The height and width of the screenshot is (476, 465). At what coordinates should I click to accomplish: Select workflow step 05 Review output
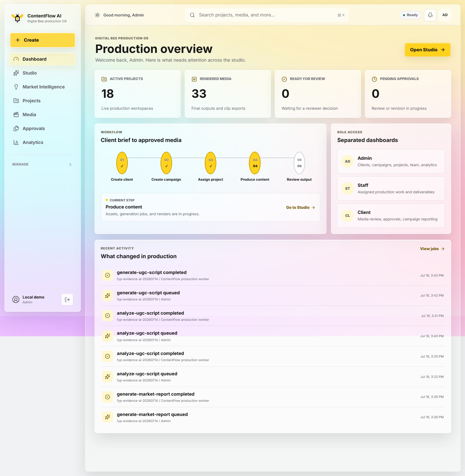click(x=299, y=163)
